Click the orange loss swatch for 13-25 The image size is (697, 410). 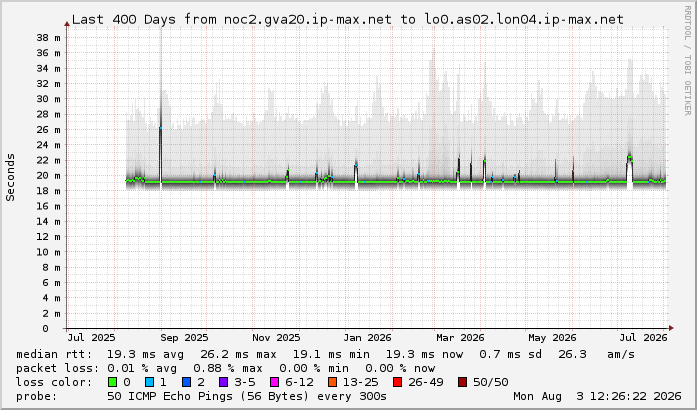[332, 382]
